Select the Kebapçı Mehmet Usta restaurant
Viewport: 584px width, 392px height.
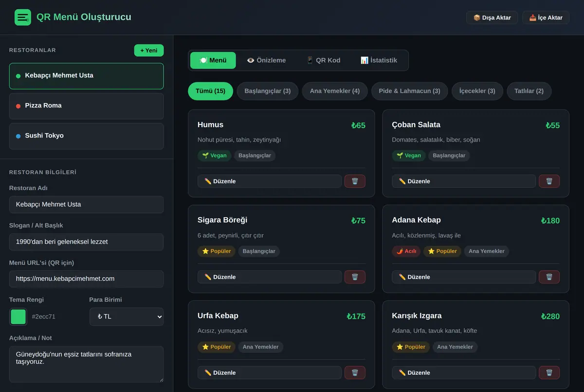click(87, 76)
